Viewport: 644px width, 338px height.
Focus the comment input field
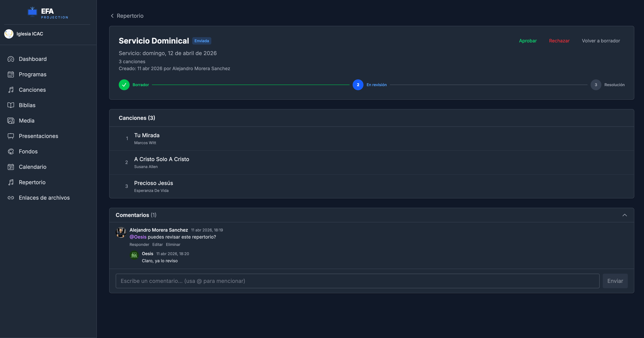tap(357, 281)
